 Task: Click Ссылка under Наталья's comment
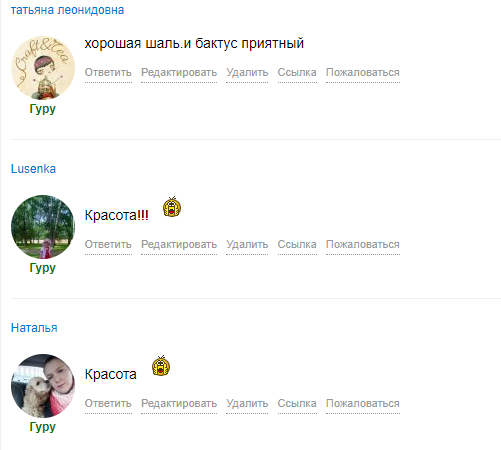click(297, 403)
